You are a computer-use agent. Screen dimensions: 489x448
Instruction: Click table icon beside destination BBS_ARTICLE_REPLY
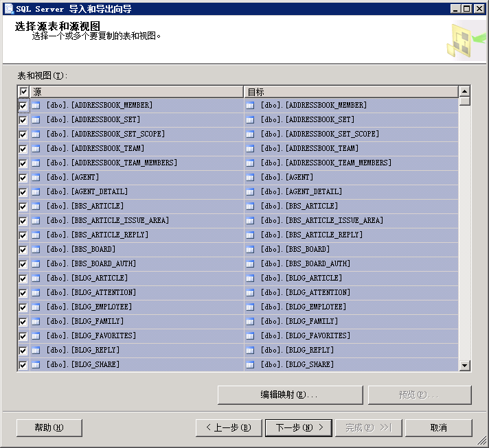(x=250, y=235)
